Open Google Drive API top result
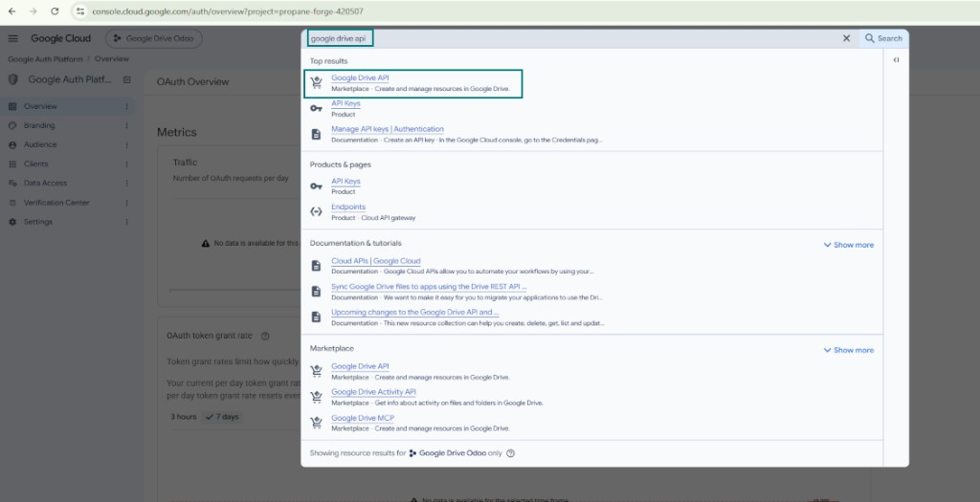The width and height of the screenshot is (980, 502). pyautogui.click(x=360, y=78)
